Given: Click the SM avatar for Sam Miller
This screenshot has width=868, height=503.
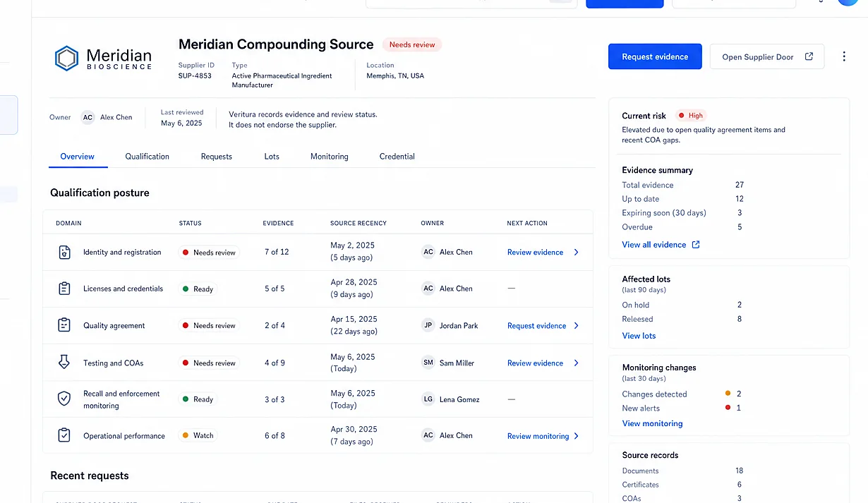Looking at the screenshot, I should point(428,363).
